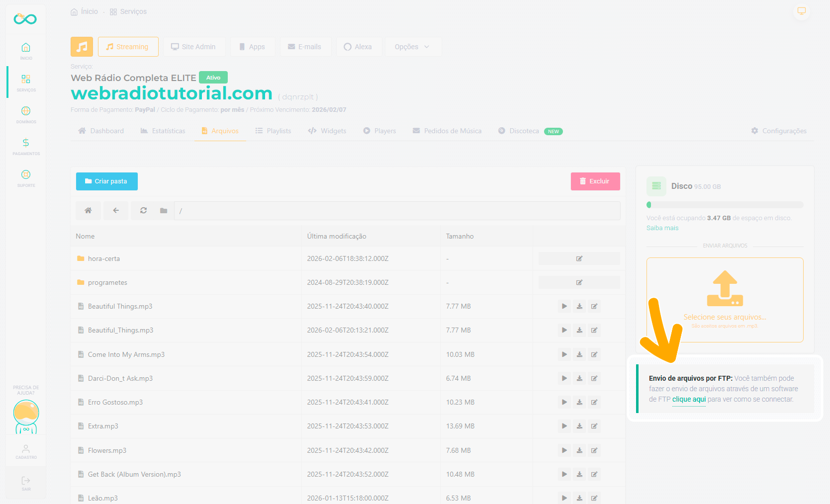Click the Criar pasta button
The width and height of the screenshot is (830, 504).
[106, 181]
